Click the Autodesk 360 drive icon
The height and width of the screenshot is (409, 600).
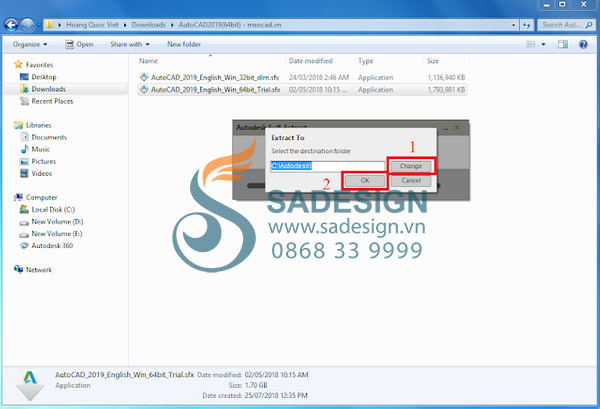click(x=24, y=246)
